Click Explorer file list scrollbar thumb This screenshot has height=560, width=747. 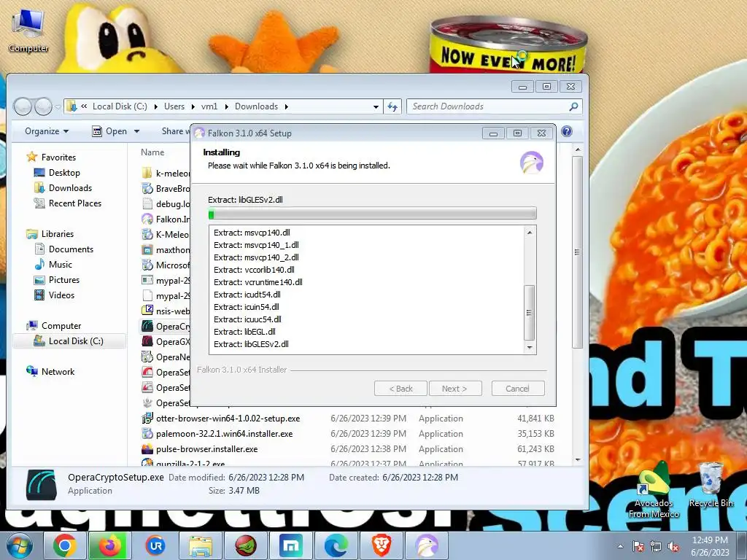(x=578, y=252)
